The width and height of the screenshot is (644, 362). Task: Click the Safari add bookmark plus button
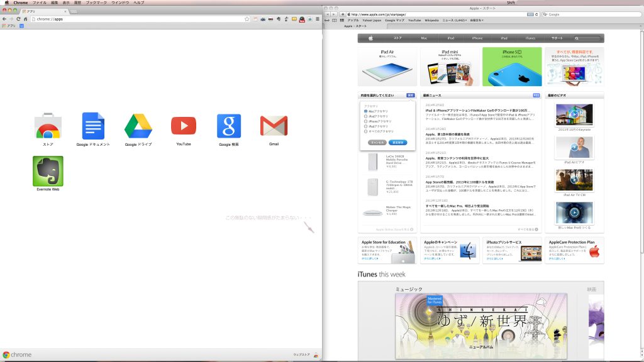tap(343, 14)
